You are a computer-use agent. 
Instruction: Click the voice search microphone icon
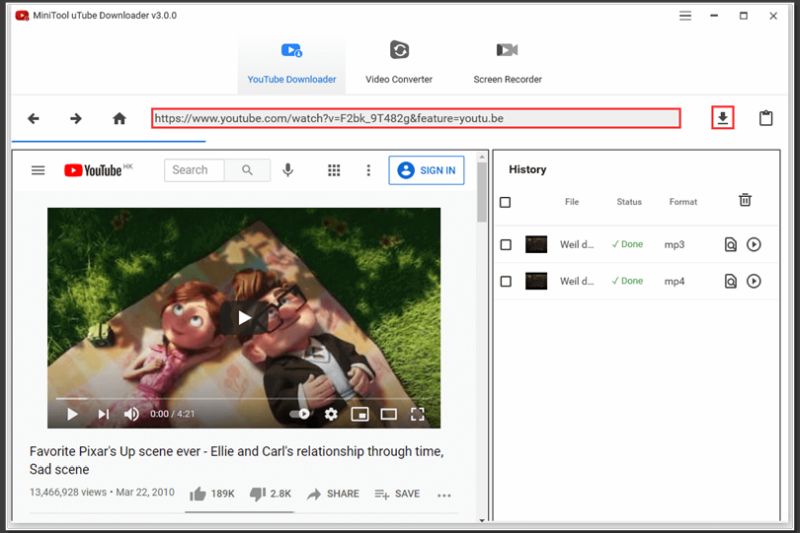tap(288, 170)
